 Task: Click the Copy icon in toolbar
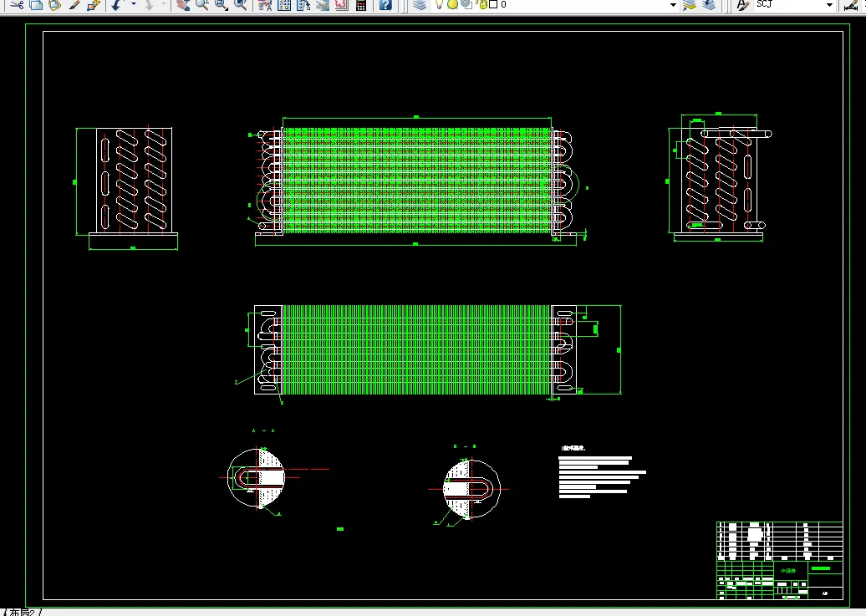click(x=36, y=4)
